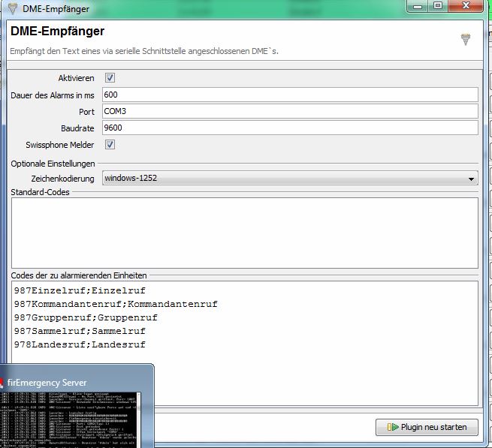Click inside the empty Standard-Codes text area
Viewport: 492px width, 448px height.
pyautogui.click(x=244, y=233)
